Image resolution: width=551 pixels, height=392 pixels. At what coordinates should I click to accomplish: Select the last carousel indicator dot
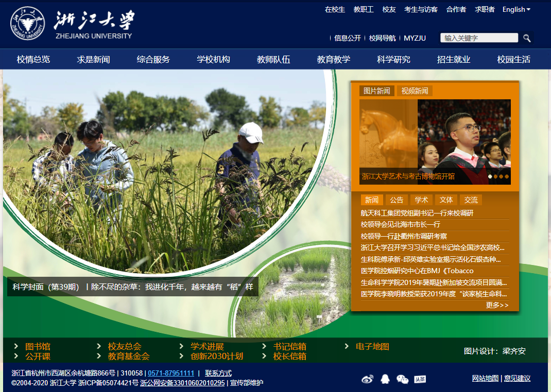506,176
